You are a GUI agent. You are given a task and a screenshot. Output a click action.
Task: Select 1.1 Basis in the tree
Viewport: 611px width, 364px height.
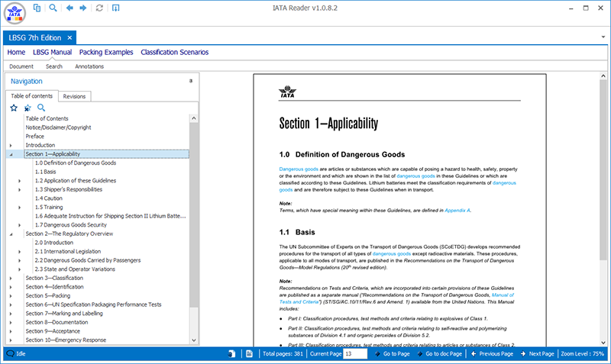coord(45,172)
